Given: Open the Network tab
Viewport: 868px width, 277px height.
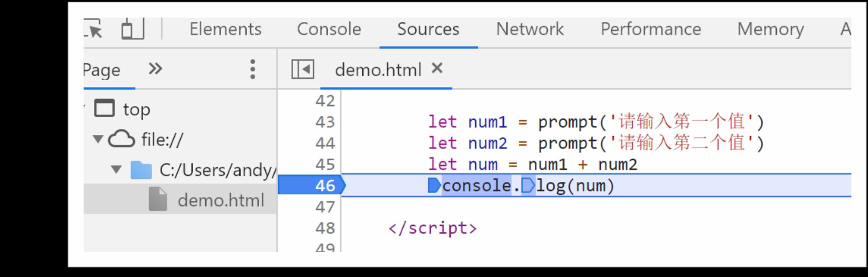Looking at the screenshot, I should coord(529,29).
